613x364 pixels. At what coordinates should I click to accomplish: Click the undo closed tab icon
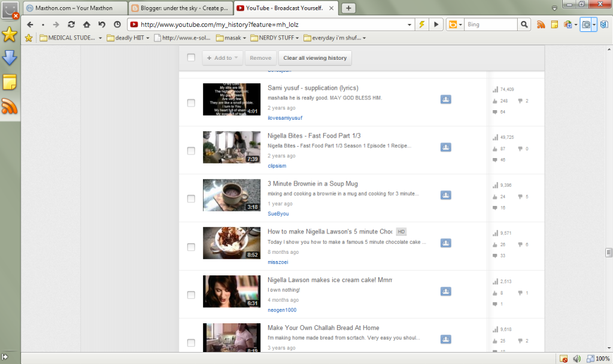click(102, 25)
